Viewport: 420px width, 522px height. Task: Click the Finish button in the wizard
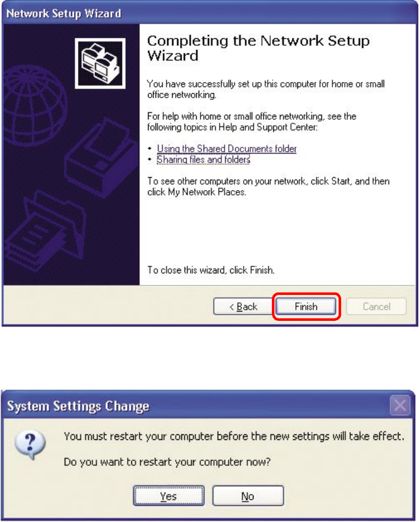tap(306, 306)
